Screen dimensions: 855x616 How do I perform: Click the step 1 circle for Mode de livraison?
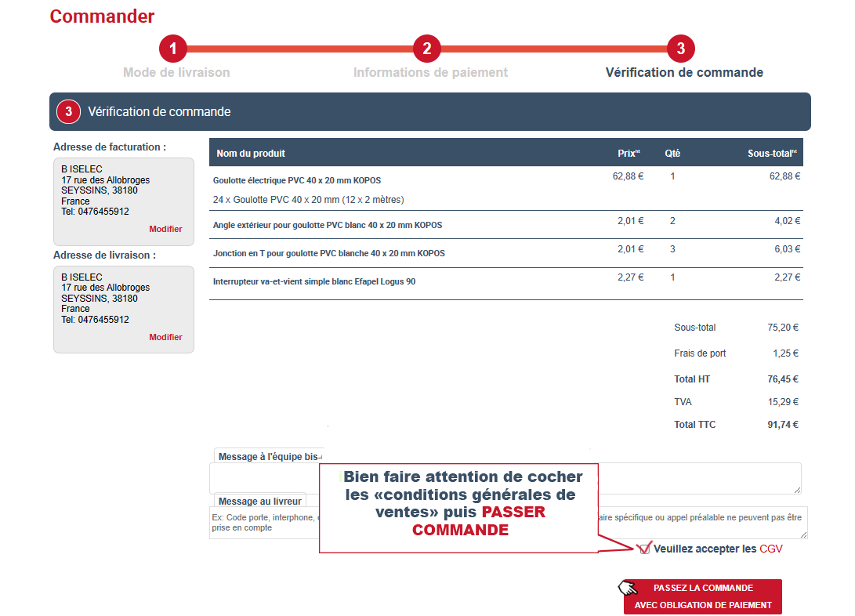click(x=173, y=49)
